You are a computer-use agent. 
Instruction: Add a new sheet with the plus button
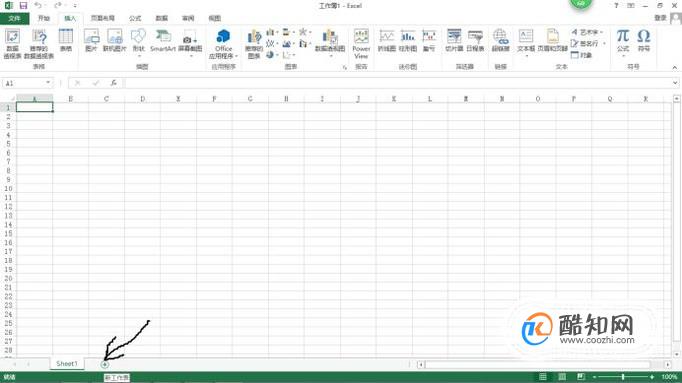point(104,364)
